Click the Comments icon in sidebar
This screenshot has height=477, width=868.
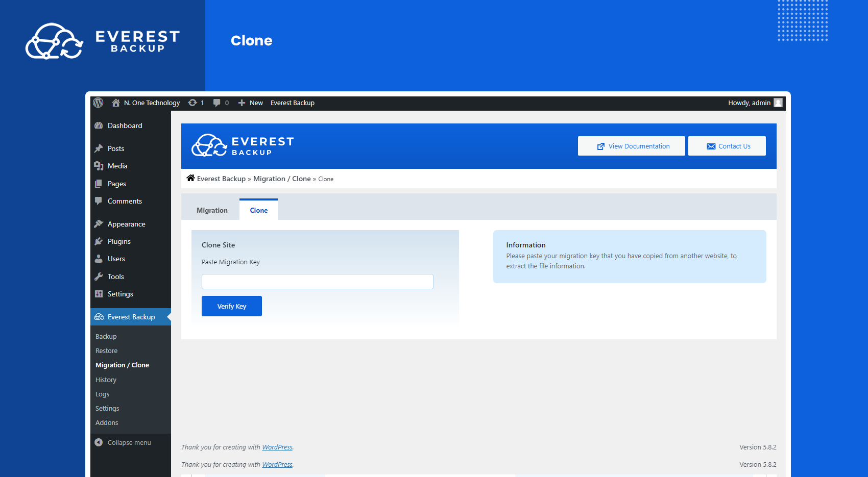click(99, 201)
